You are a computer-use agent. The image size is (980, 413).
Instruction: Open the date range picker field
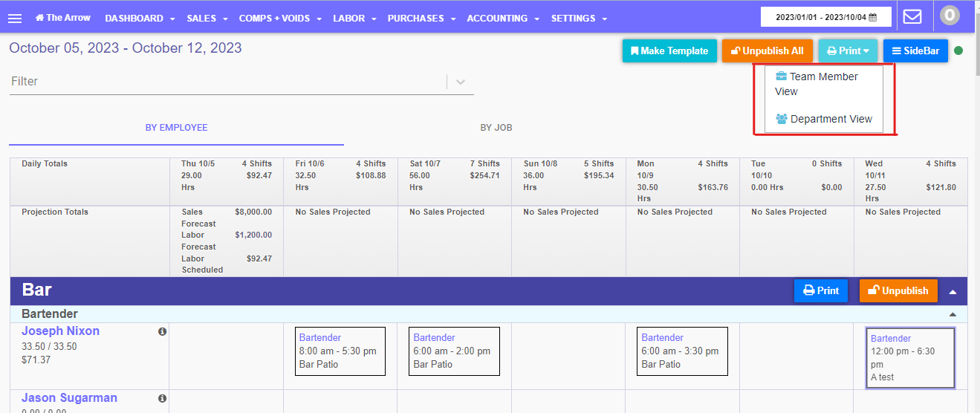coord(825,17)
